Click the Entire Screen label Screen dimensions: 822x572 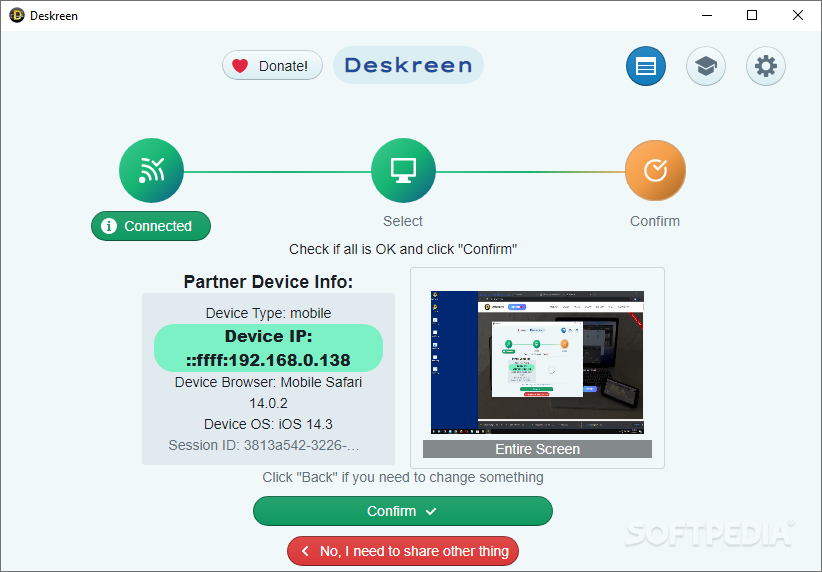537,449
